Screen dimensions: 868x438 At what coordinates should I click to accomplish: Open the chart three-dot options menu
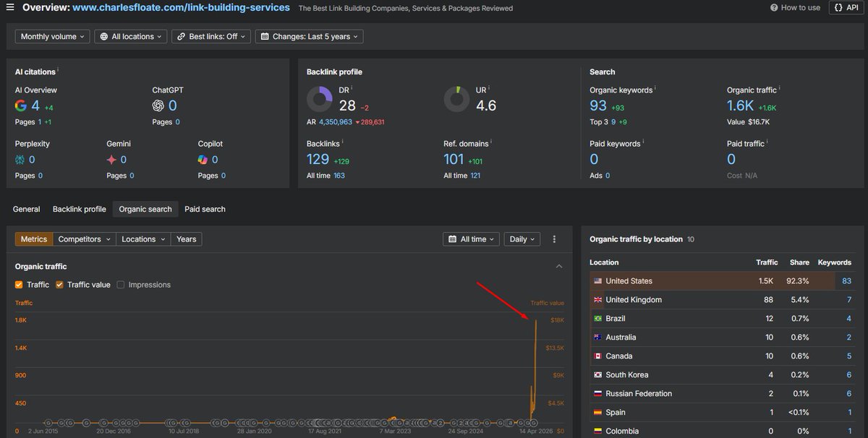click(555, 239)
